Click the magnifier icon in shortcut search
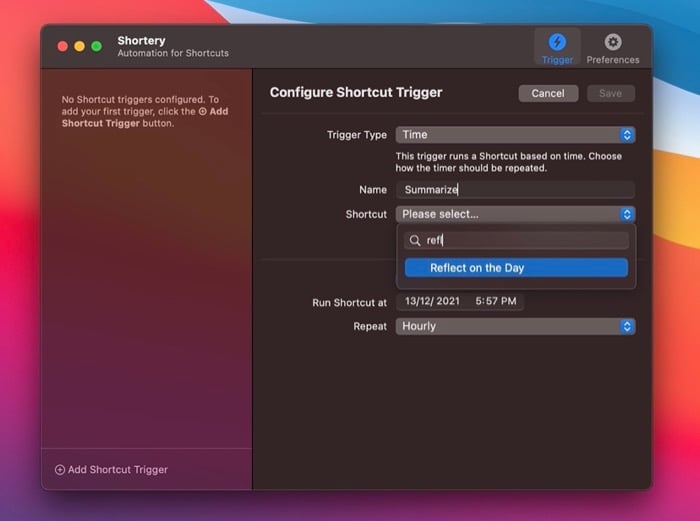The height and width of the screenshot is (521, 700). pos(415,240)
